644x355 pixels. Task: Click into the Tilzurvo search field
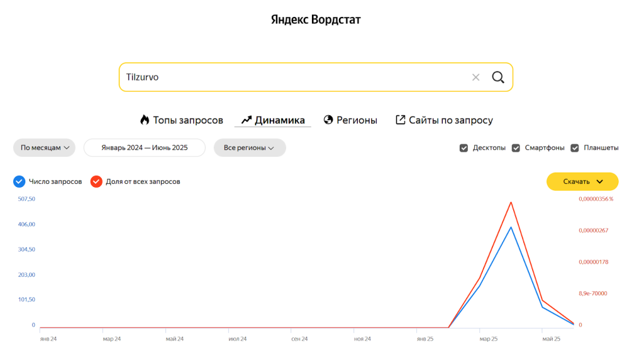[x=289, y=77]
